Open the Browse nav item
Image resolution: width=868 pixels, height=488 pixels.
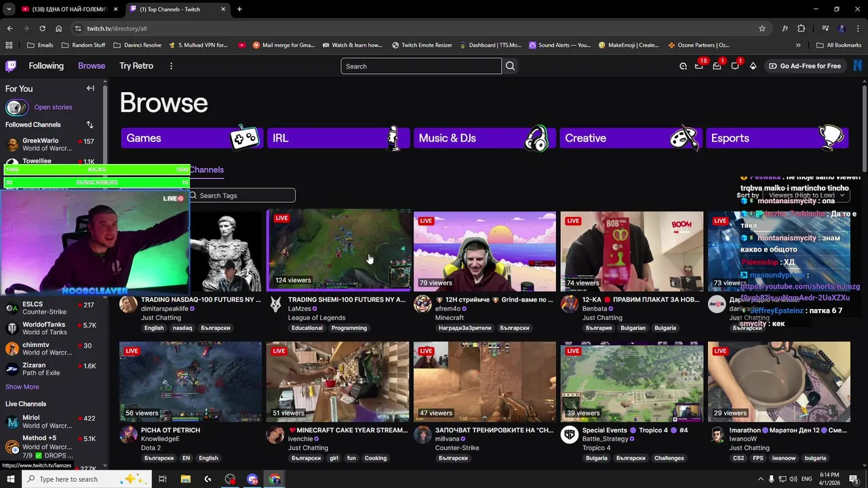92,66
